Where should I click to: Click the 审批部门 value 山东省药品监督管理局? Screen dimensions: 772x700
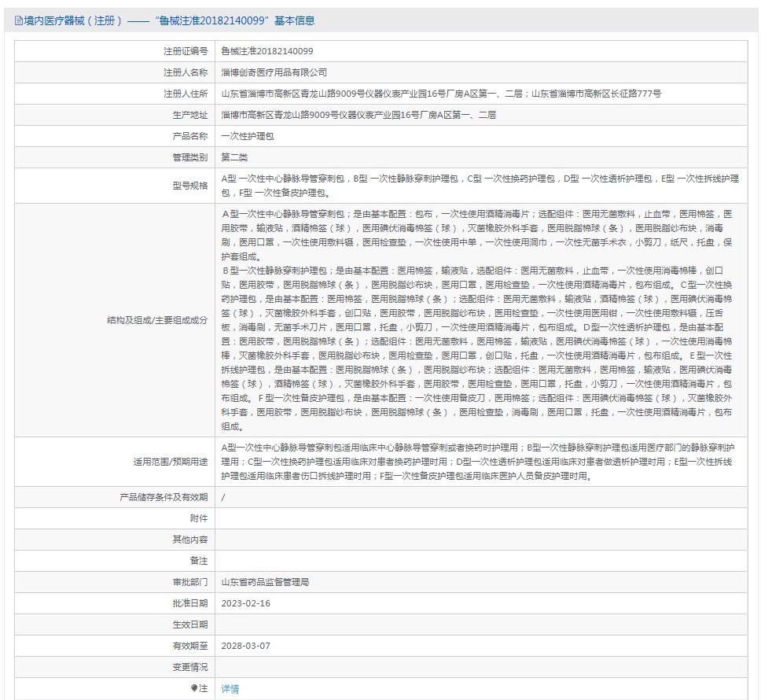point(264,581)
